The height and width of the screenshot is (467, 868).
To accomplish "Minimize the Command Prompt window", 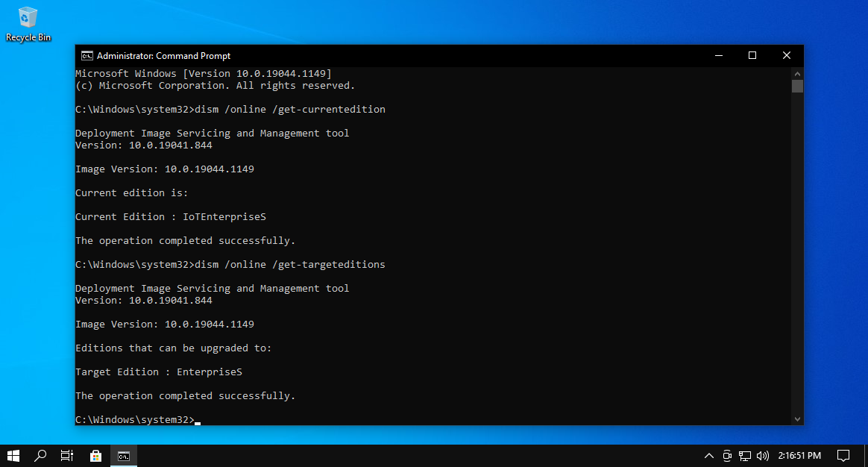I will (x=719, y=55).
